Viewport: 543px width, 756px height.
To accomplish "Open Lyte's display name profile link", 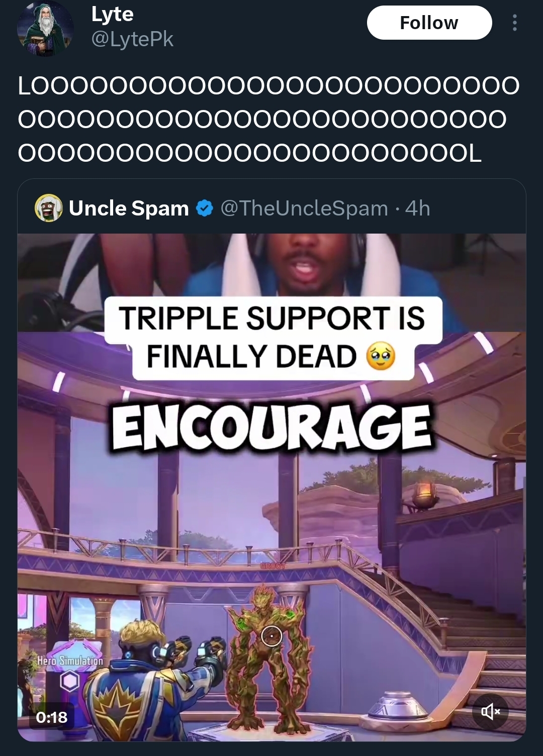I will coord(112,14).
